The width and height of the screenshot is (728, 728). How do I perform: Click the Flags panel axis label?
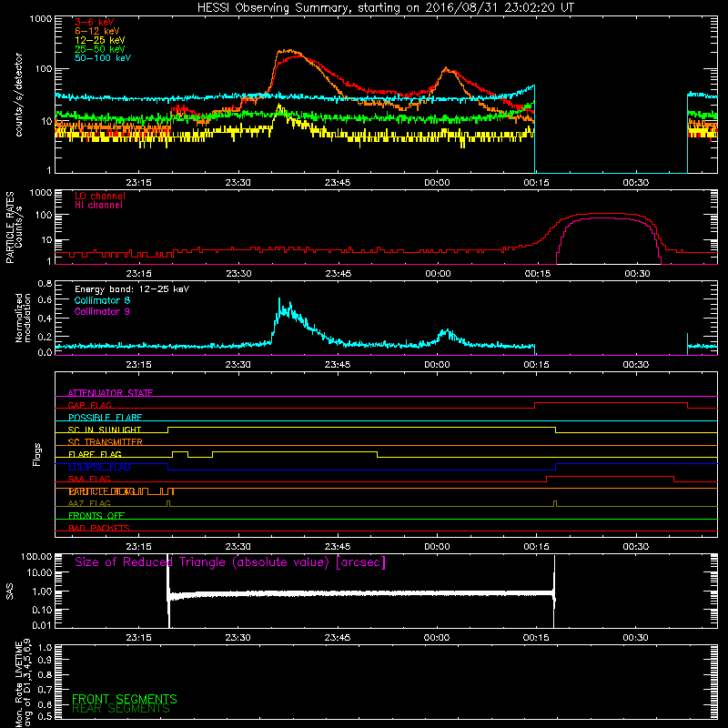[x=37, y=454]
